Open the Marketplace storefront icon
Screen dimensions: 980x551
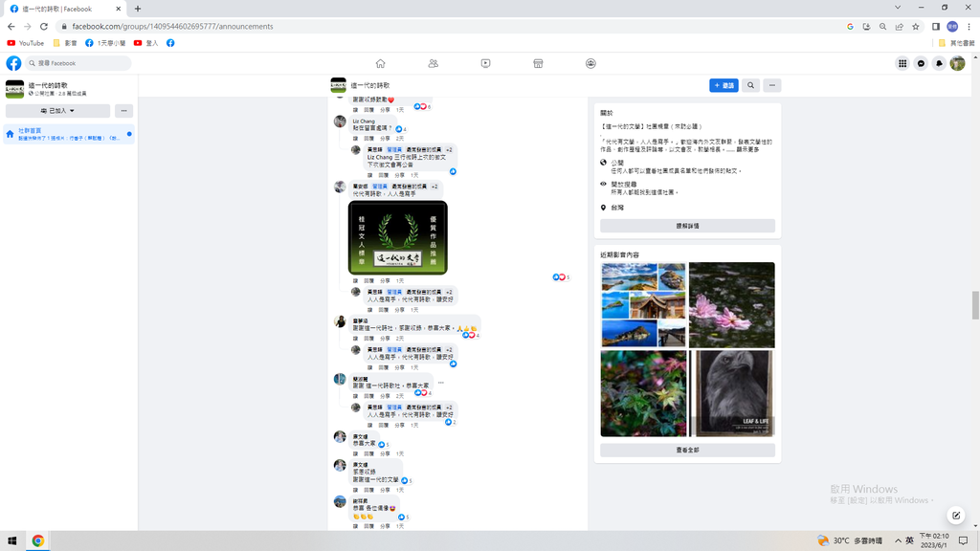[538, 63]
